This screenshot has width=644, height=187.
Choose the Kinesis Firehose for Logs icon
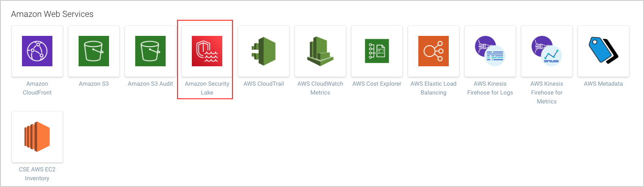point(490,51)
